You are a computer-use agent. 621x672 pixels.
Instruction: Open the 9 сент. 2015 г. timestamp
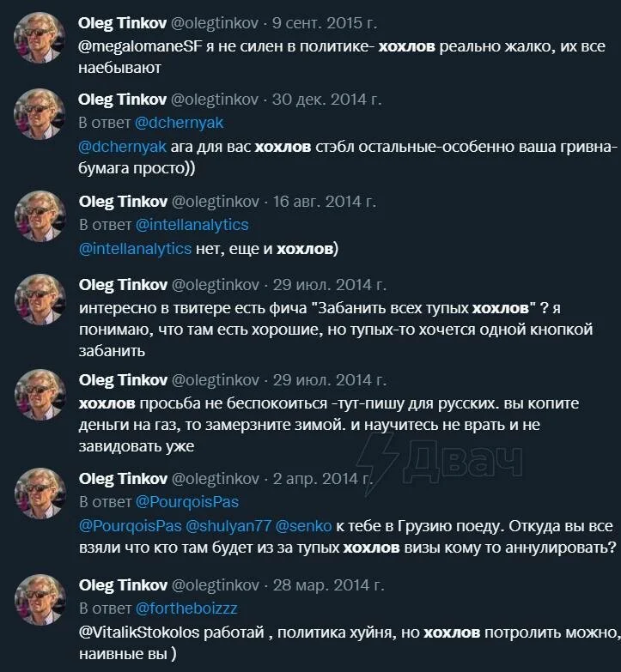(325, 23)
